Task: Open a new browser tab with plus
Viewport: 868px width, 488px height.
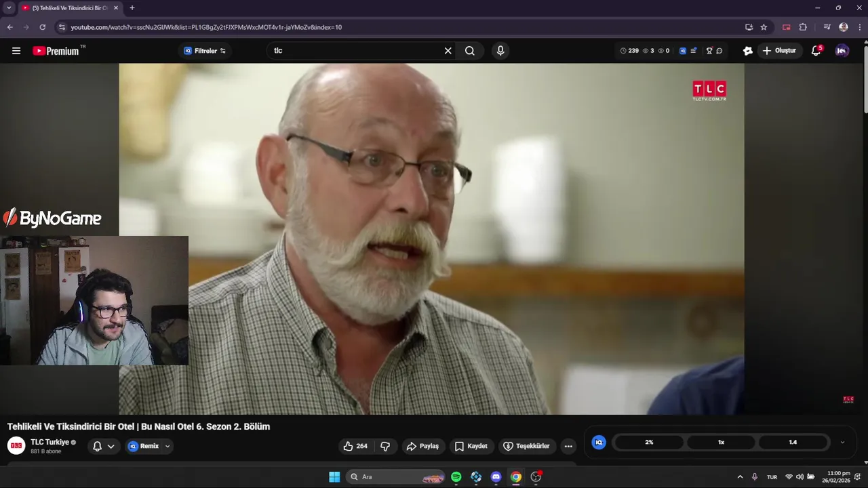Action: [132, 8]
